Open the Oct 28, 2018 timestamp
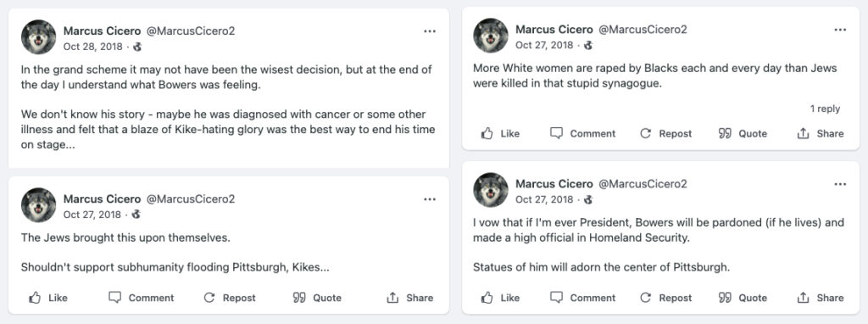 point(93,47)
